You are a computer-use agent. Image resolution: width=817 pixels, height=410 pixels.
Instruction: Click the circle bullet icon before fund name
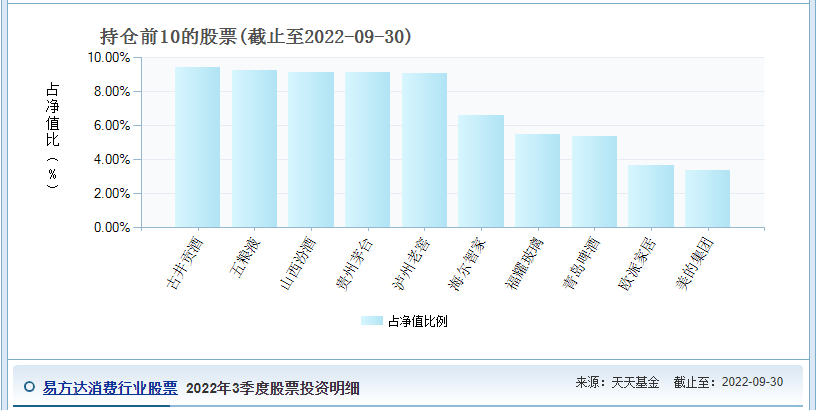28,387
